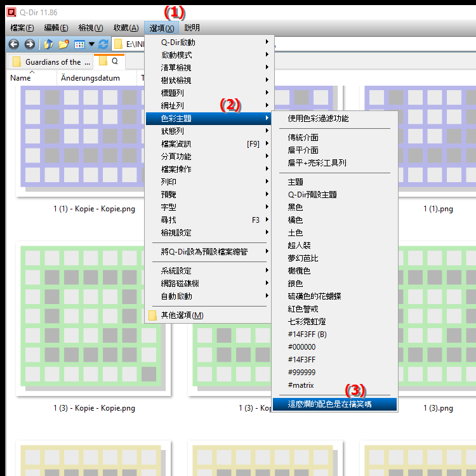Expand the Q-Dir啟動 submenu

point(208,42)
